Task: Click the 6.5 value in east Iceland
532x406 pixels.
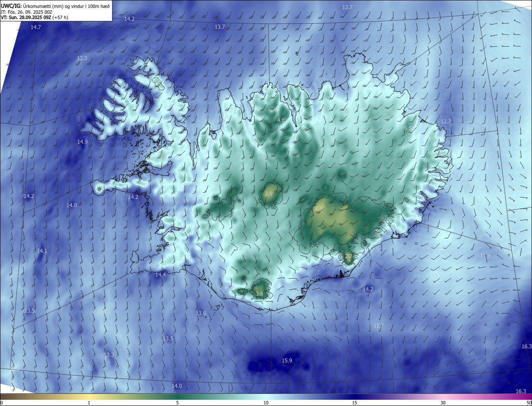Action: coord(408,129)
